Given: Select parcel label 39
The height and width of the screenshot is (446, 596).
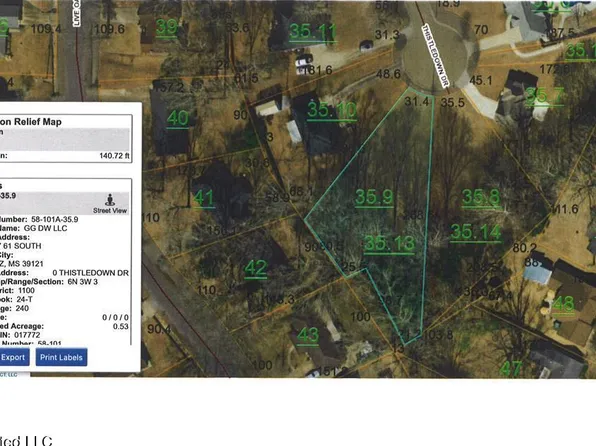Looking at the screenshot, I should [x=166, y=27].
